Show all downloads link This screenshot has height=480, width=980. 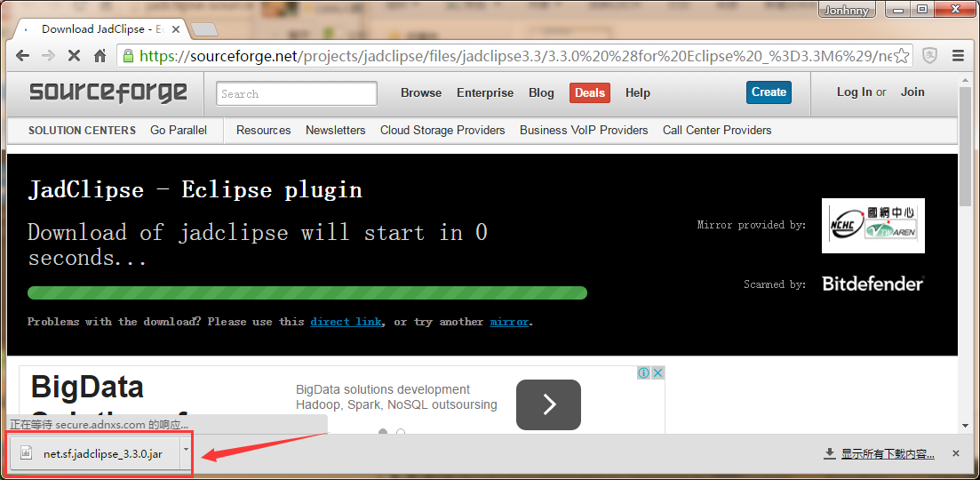coord(888,454)
